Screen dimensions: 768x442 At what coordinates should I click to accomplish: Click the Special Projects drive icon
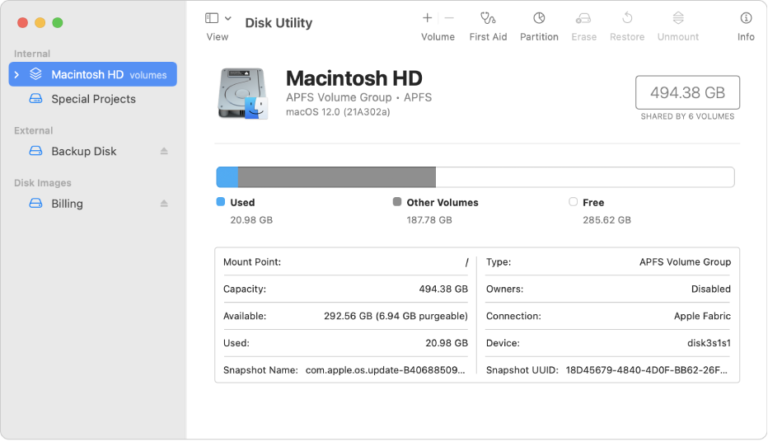pyautogui.click(x=36, y=99)
